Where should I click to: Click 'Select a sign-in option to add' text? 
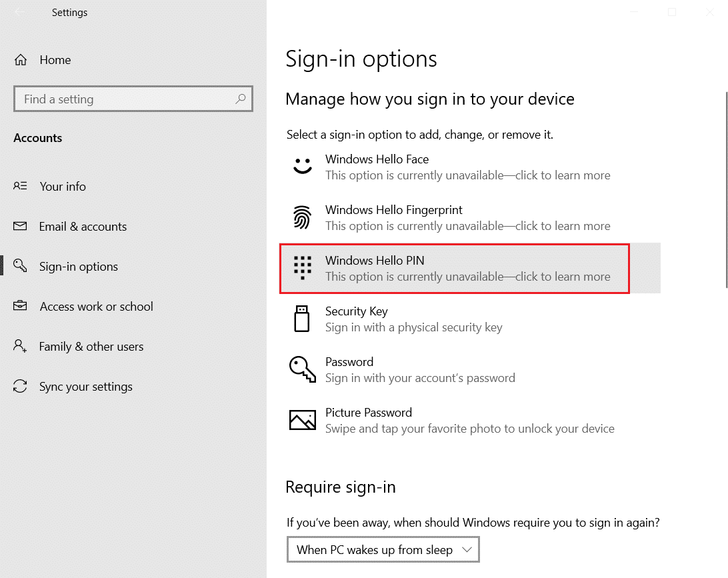[x=420, y=135]
